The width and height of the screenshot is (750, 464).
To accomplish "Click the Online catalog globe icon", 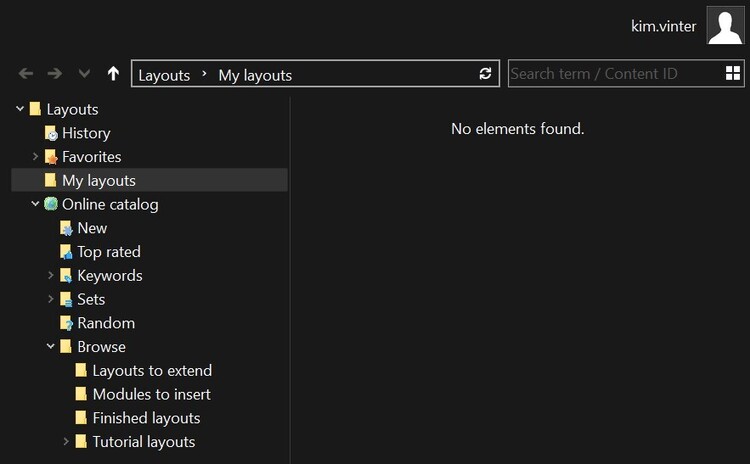I will click(x=51, y=204).
